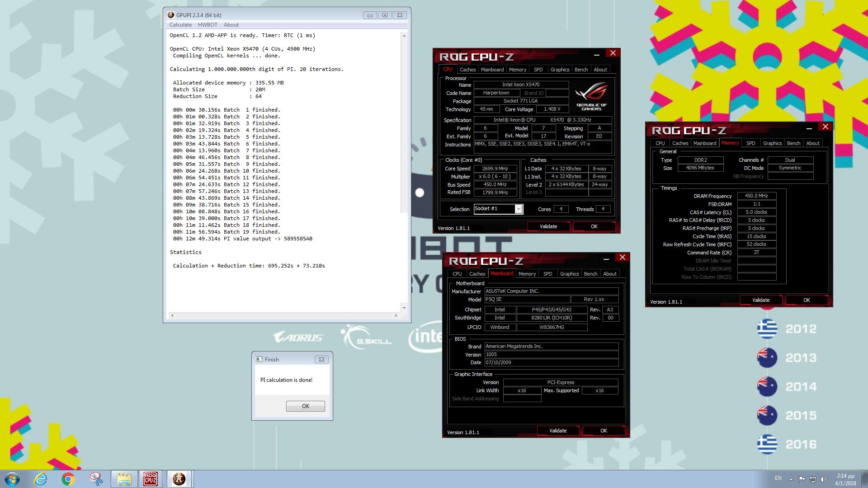Minimize the GPUPI window
The height and width of the screenshot is (488, 868).
click(370, 15)
